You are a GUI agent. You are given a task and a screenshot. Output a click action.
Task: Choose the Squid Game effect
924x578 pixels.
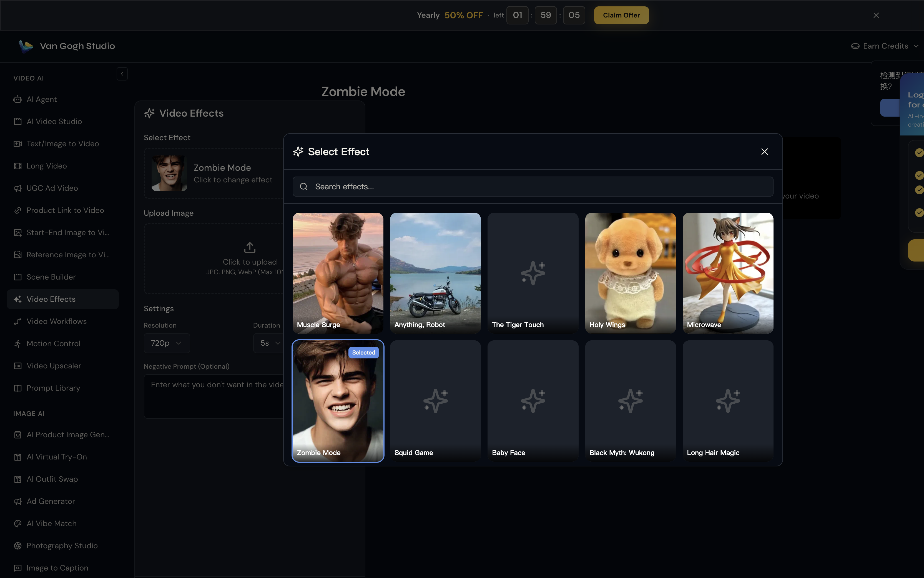[435, 401]
